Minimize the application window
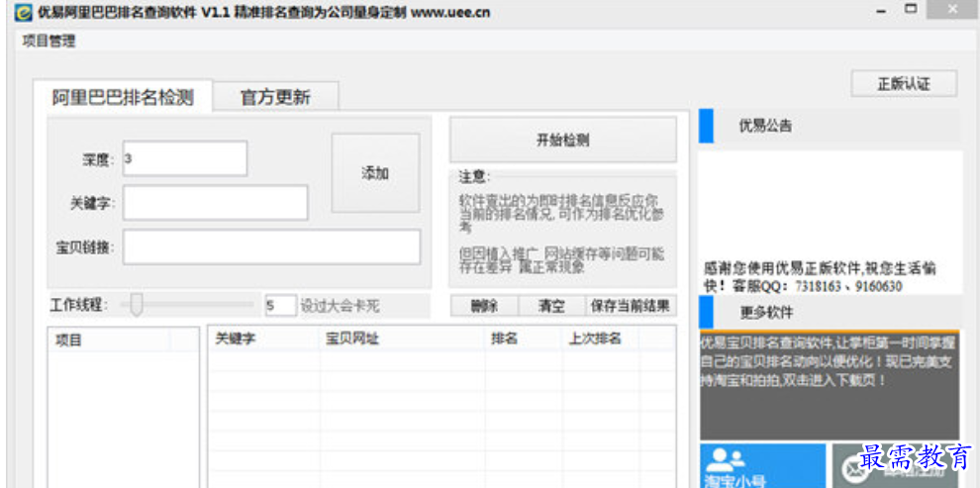980x488 pixels. pos(882,11)
